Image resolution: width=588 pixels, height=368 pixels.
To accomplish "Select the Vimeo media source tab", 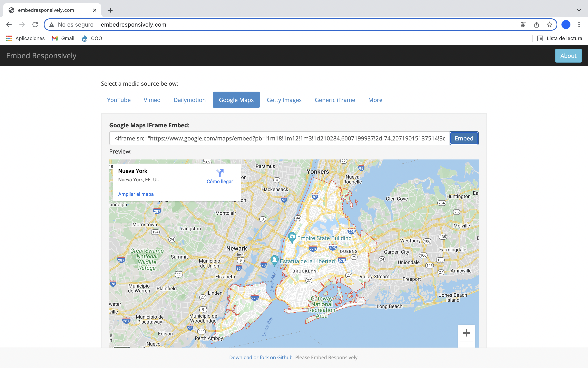I will pyautogui.click(x=152, y=100).
